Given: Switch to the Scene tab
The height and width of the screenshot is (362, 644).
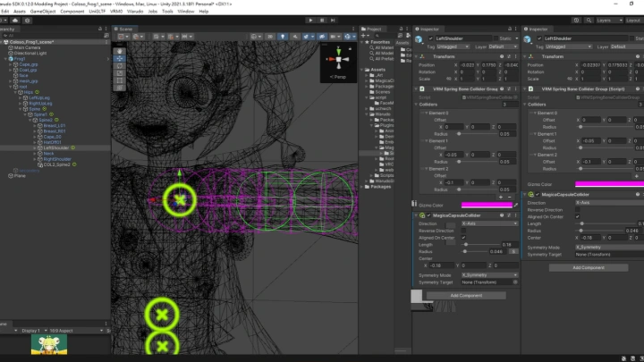Looking at the screenshot, I should point(123,29).
